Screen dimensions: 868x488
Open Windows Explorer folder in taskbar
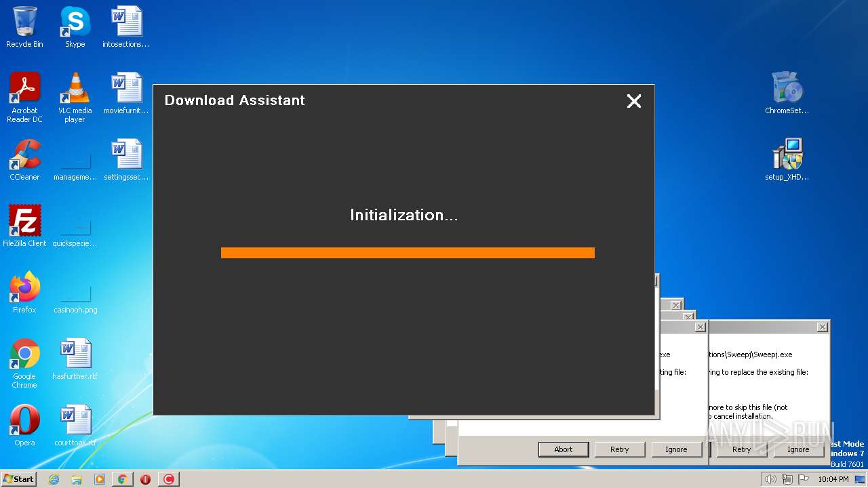77,479
